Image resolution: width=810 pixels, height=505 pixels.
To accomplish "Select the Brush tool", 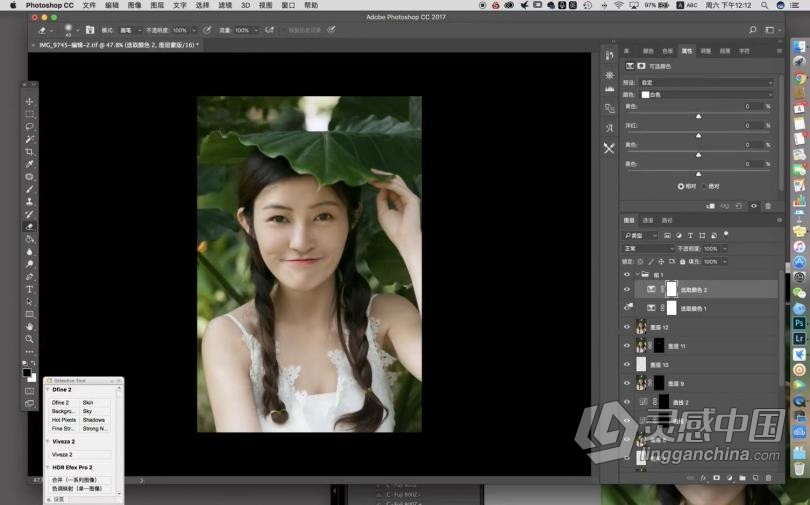I will (29, 189).
